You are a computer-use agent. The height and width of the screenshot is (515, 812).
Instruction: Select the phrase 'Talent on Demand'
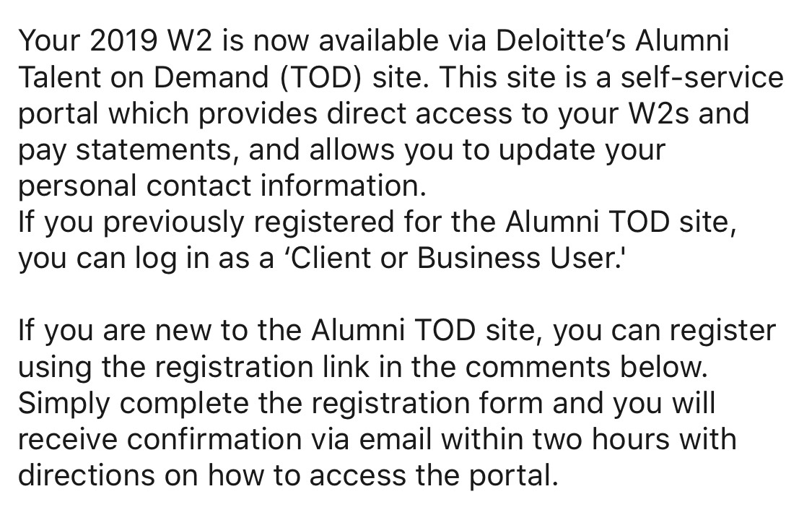pyautogui.click(x=144, y=77)
